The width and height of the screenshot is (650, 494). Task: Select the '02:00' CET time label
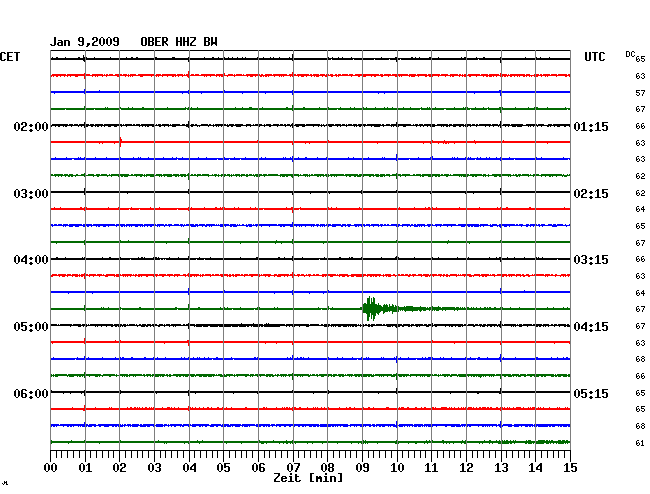point(31,127)
